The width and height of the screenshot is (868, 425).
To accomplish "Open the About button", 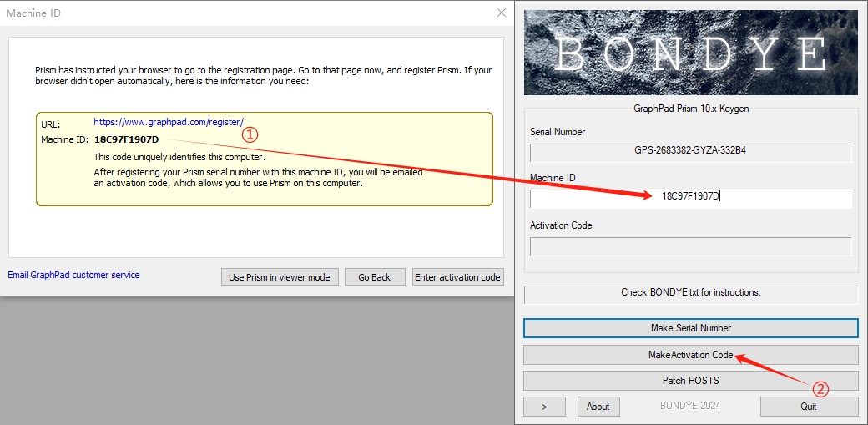I will pos(598,407).
